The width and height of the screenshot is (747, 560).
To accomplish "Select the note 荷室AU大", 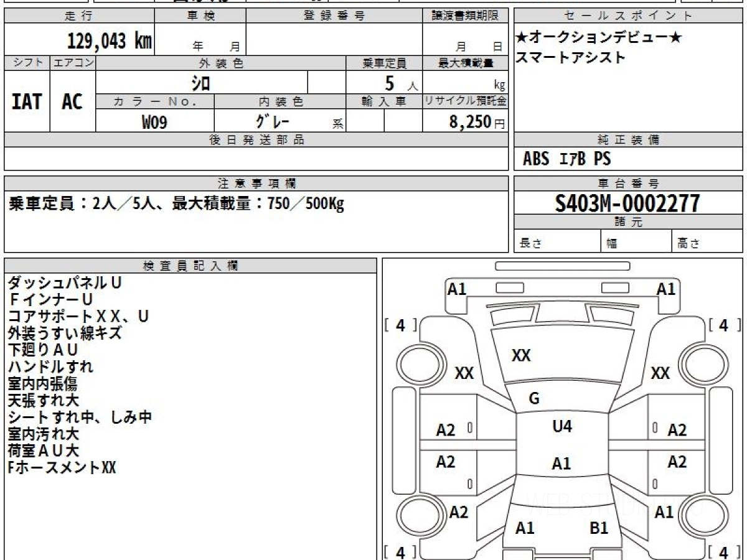I will (x=44, y=450).
